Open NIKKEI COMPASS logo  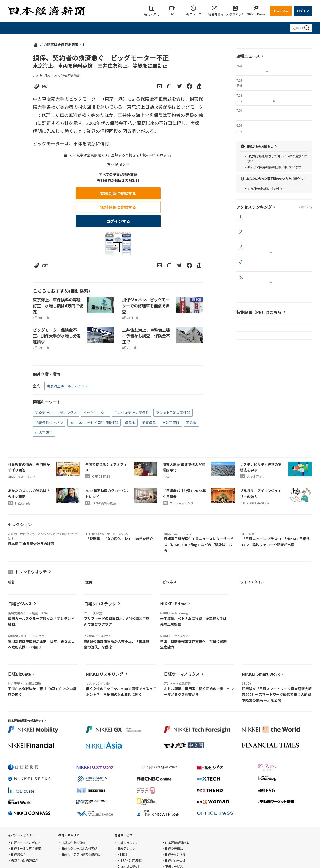click(x=29, y=813)
